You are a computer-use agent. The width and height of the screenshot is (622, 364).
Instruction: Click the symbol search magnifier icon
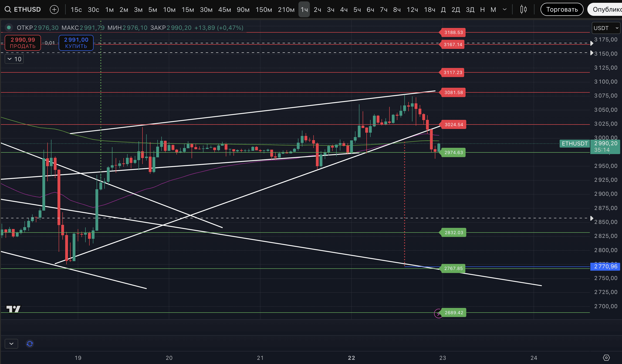click(x=8, y=10)
